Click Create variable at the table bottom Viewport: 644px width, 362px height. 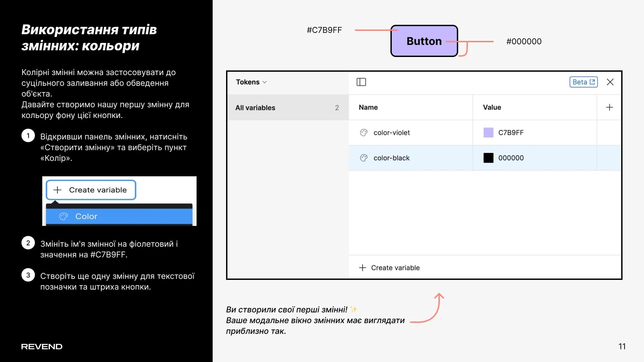[395, 268]
